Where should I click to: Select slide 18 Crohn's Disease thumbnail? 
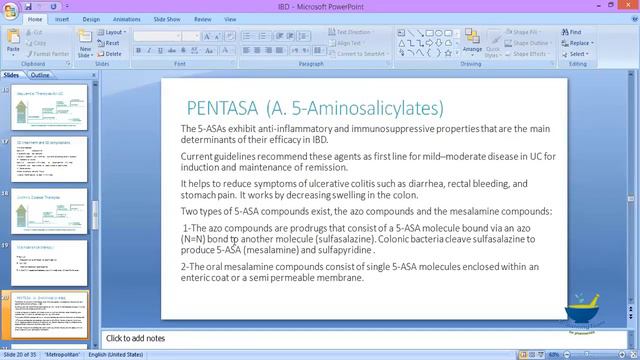tap(49, 211)
